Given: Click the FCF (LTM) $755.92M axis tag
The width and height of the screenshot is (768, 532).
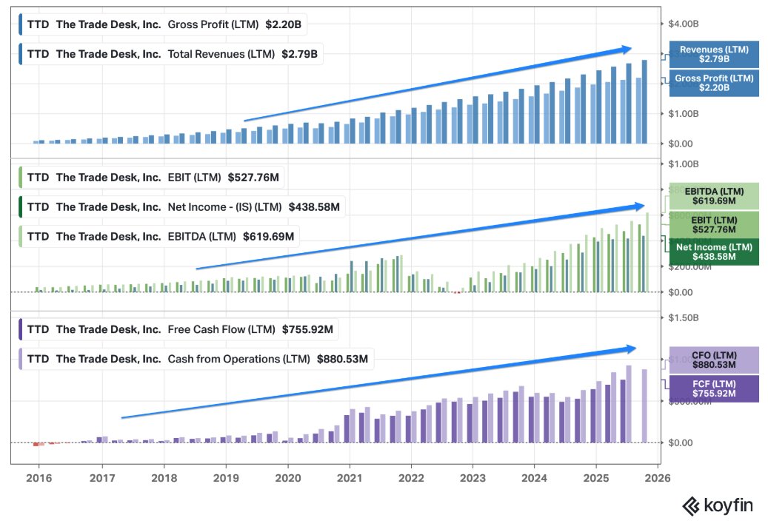Looking at the screenshot, I should point(714,388).
